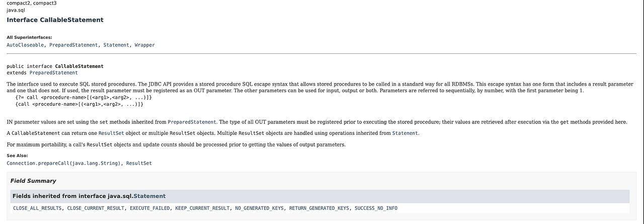Follow the Statement link ending the ResultSet paragraph
This screenshot has width=644, height=224.
coord(405,133)
